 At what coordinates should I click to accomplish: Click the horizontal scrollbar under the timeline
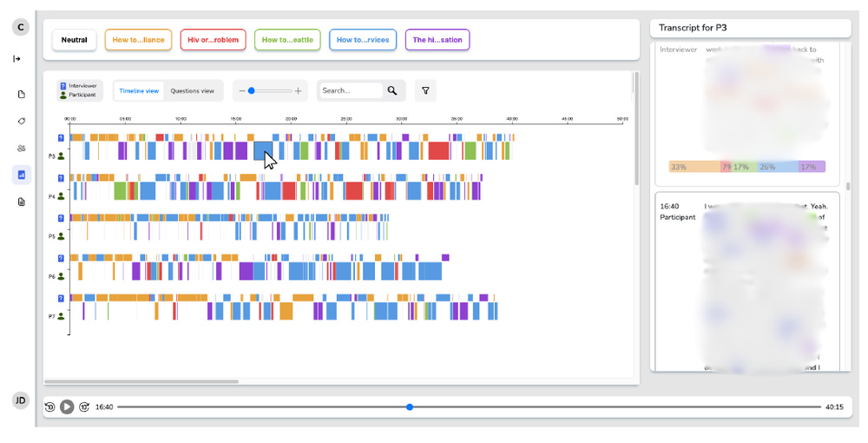pos(141,381)
